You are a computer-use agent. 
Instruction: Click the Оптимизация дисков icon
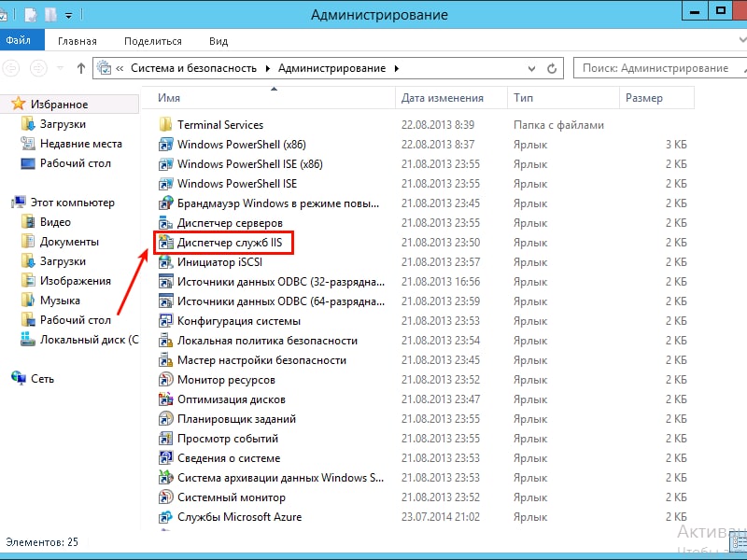[165, 399]
